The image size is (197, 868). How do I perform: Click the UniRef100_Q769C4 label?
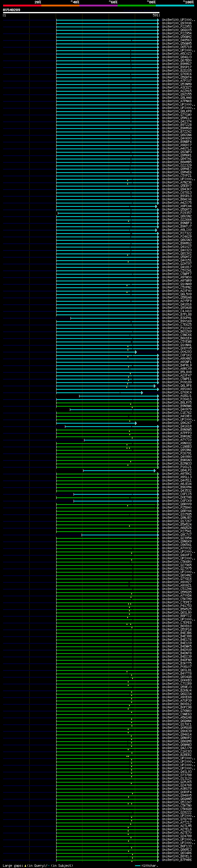177,393
